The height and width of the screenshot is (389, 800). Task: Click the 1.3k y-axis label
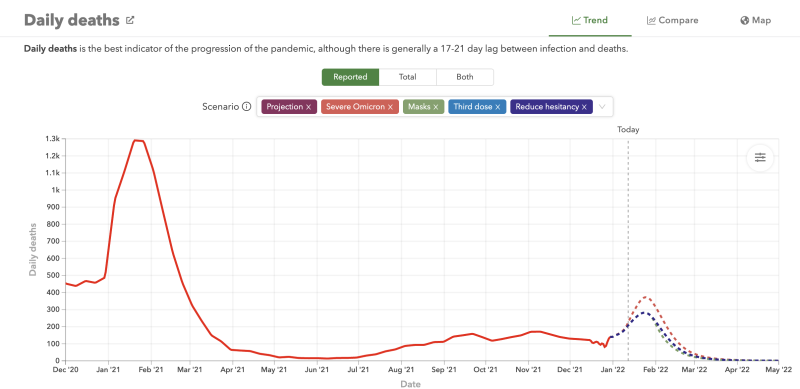click(52, 139)
